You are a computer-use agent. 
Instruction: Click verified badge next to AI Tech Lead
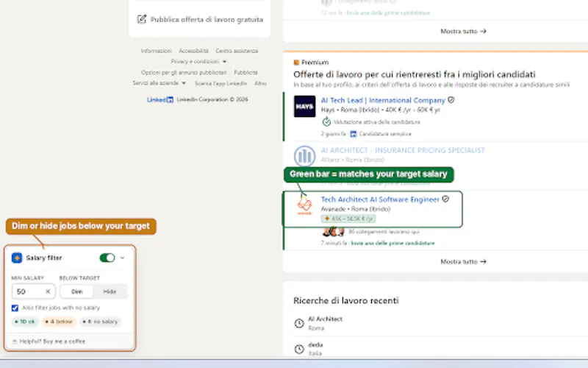451,100
